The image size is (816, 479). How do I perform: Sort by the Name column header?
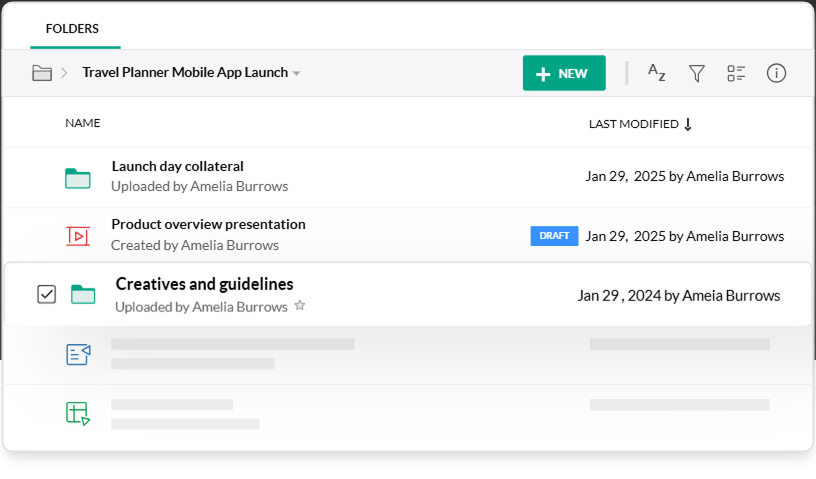pos(83,123)
